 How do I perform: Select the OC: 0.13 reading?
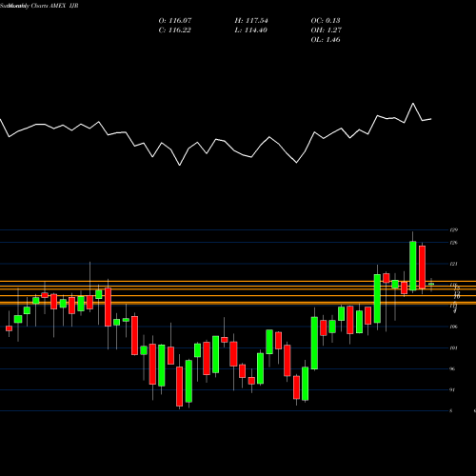coord(326,21)
